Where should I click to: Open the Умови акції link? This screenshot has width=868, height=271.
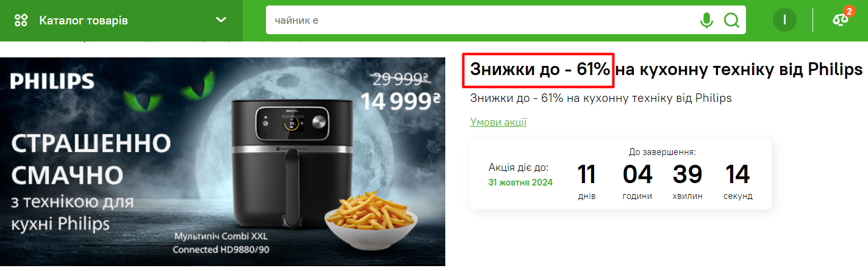click(498, 122)
